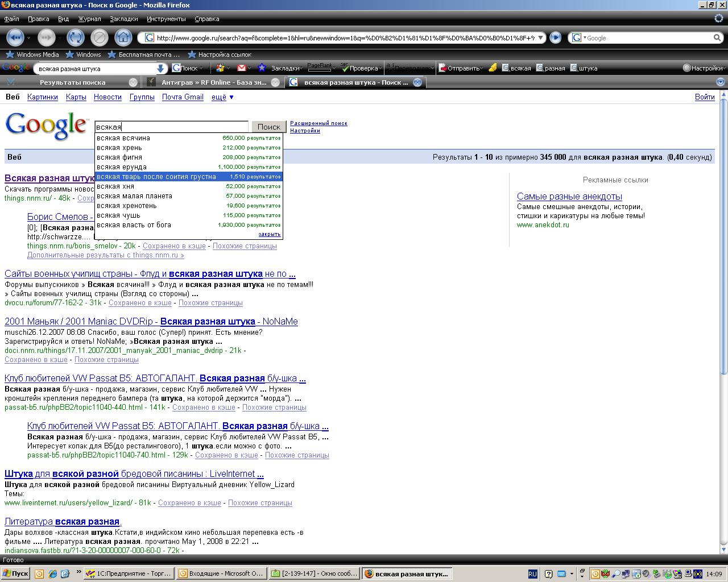Image resolution: width=728 pixels, height=582 pixels.
Task: Select suggestion всякая малая планета
Action: [189, 196]
